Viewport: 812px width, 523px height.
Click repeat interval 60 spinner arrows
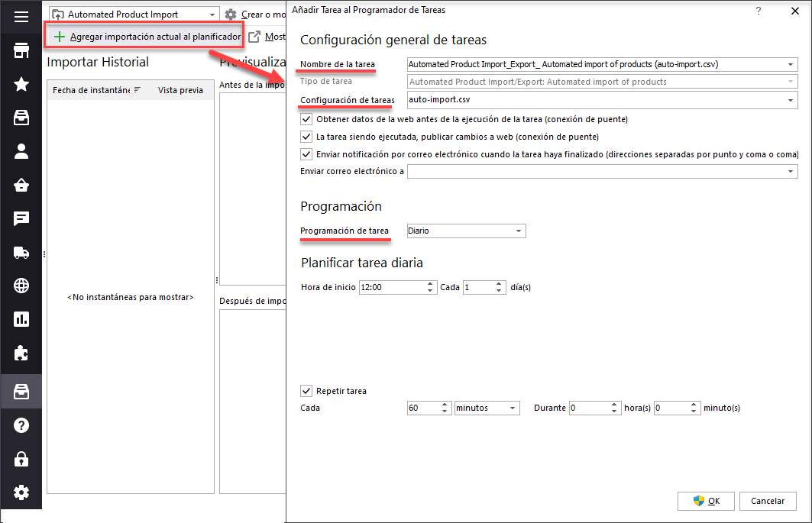coord(445,408)
